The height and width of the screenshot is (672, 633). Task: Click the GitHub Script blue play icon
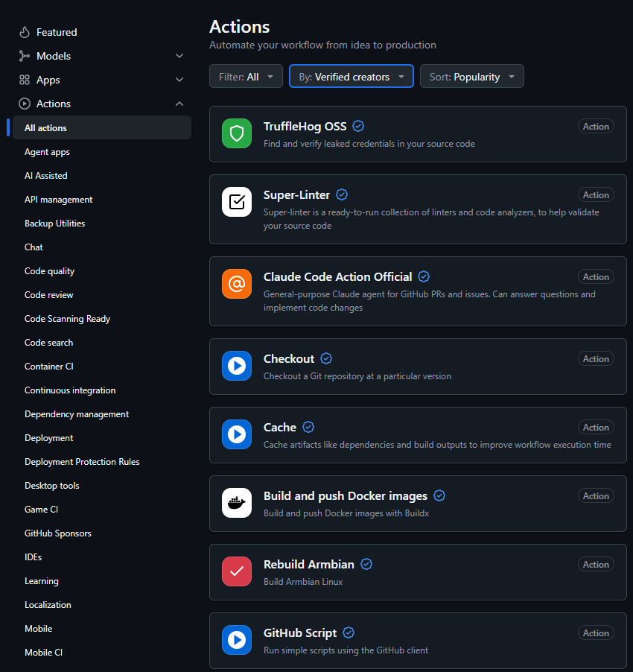[x=237, y=640]
